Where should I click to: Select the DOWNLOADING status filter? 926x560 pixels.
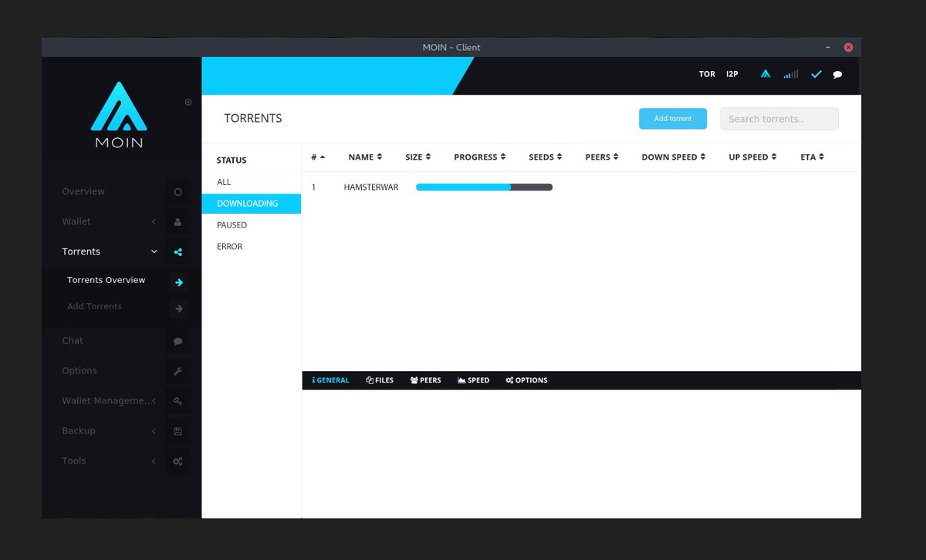pyautogui.click(x=252, y=204)
